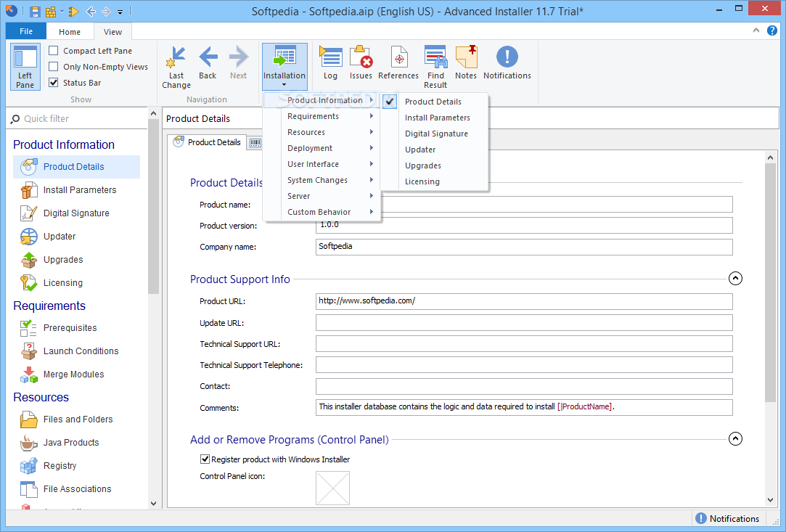This screenshot has height=532, width=786.
Task: Expand the Requirements submenu
Action: [322, 116]
